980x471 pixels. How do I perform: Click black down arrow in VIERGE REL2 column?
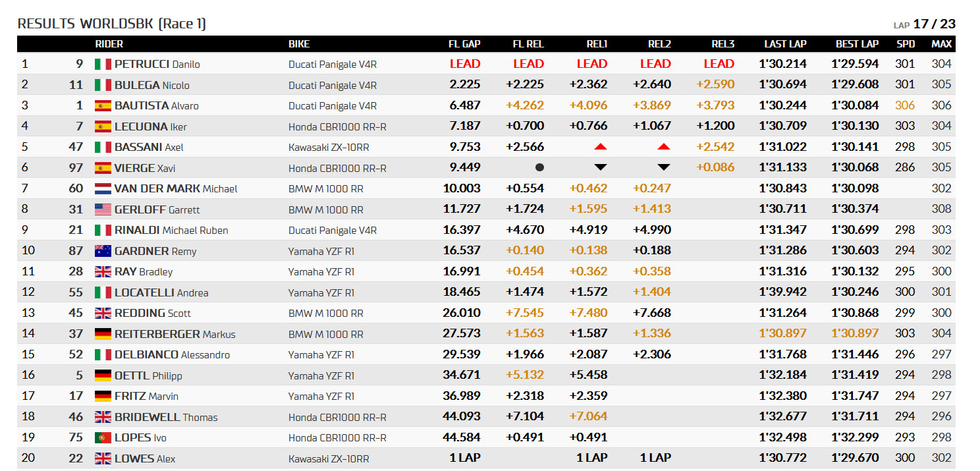point(663,167)
